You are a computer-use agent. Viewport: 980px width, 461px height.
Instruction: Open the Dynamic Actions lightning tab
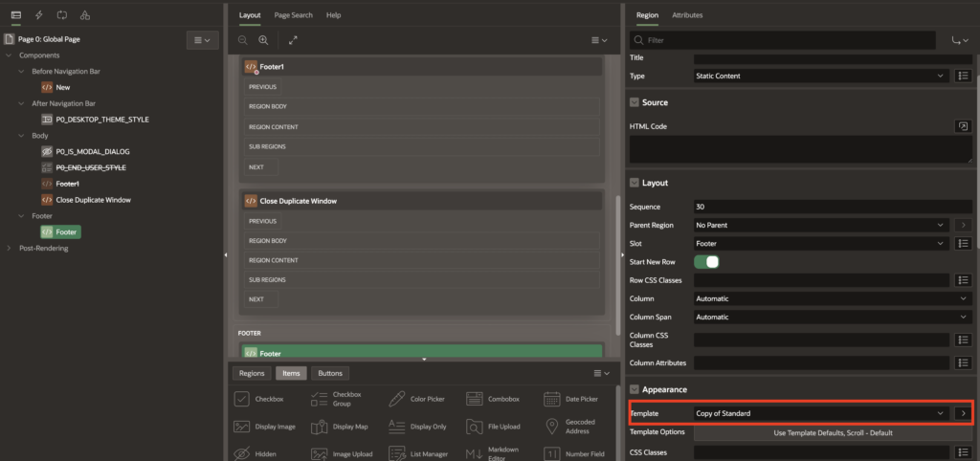point(39,15)
